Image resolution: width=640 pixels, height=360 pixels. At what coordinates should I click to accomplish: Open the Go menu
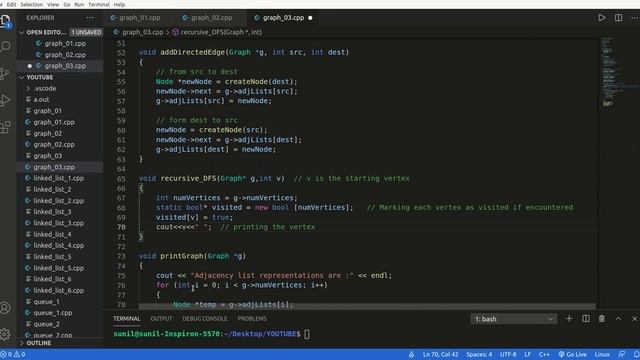point(67,4)
